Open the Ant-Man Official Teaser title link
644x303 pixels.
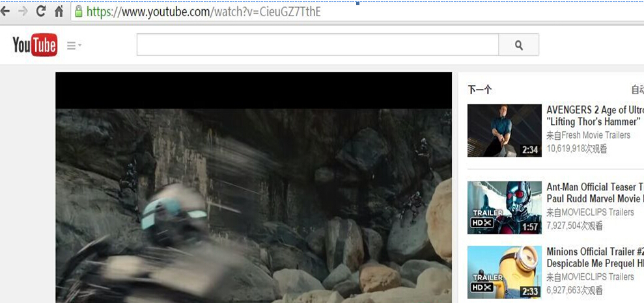pos(595,192)
